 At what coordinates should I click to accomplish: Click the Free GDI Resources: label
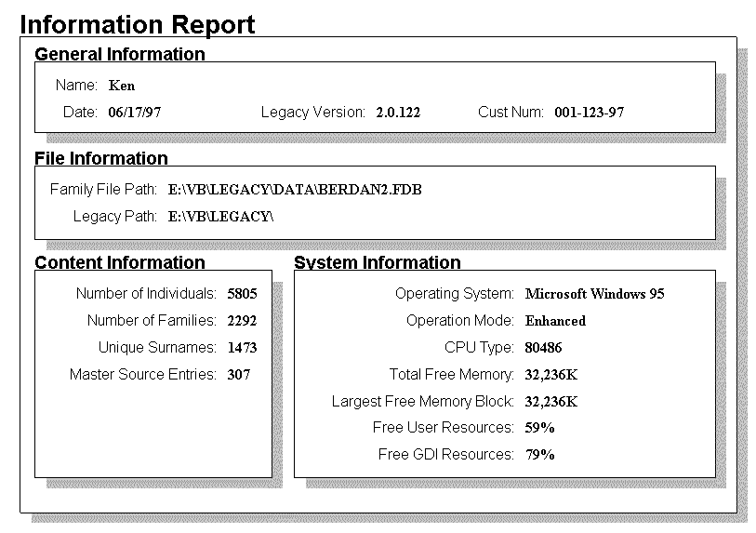click(x=446, y=454)
